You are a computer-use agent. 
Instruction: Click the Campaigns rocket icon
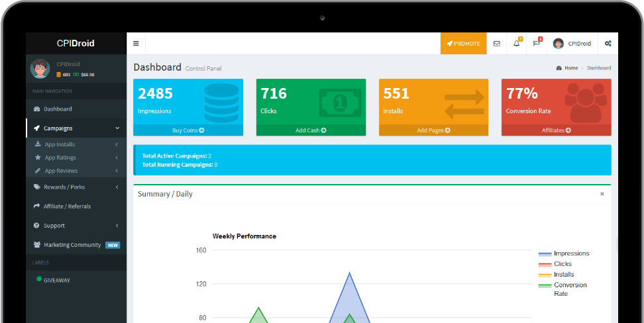coord(36,128)
